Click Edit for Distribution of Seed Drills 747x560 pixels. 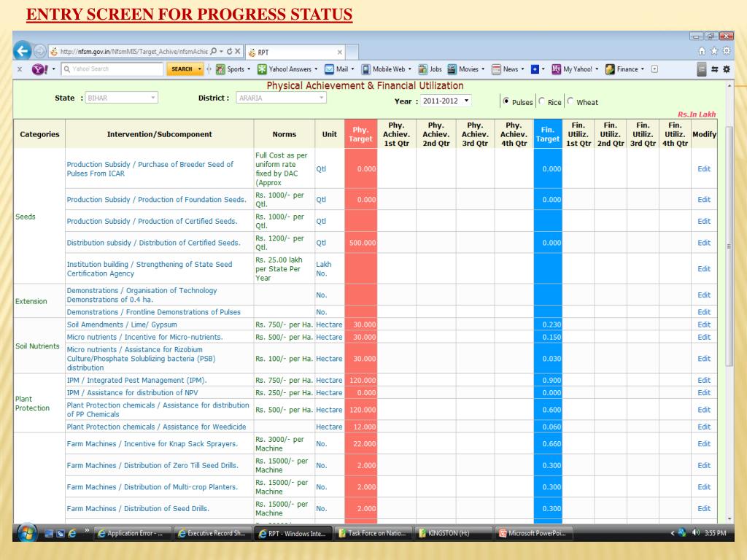pos(704,508)
